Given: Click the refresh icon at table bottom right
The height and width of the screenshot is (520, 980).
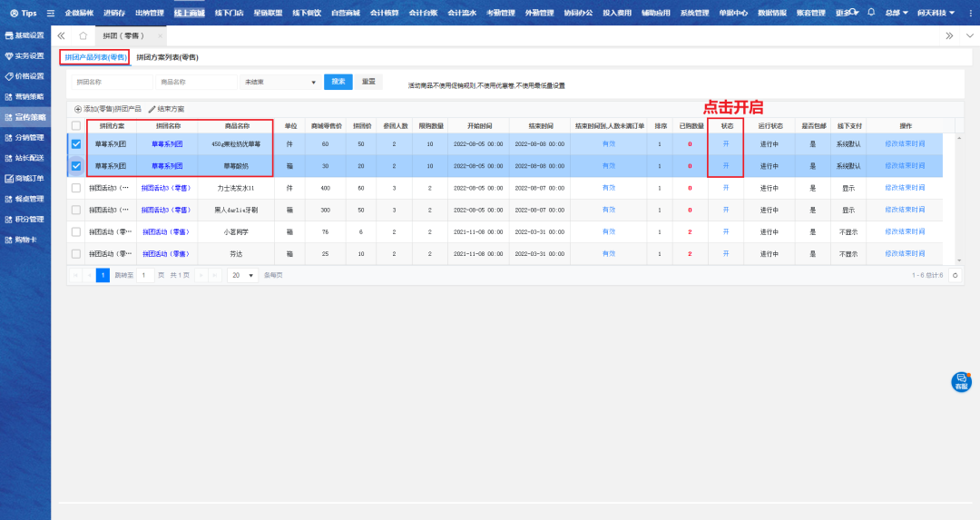Looking at the screenshot, I should [955, 275].
